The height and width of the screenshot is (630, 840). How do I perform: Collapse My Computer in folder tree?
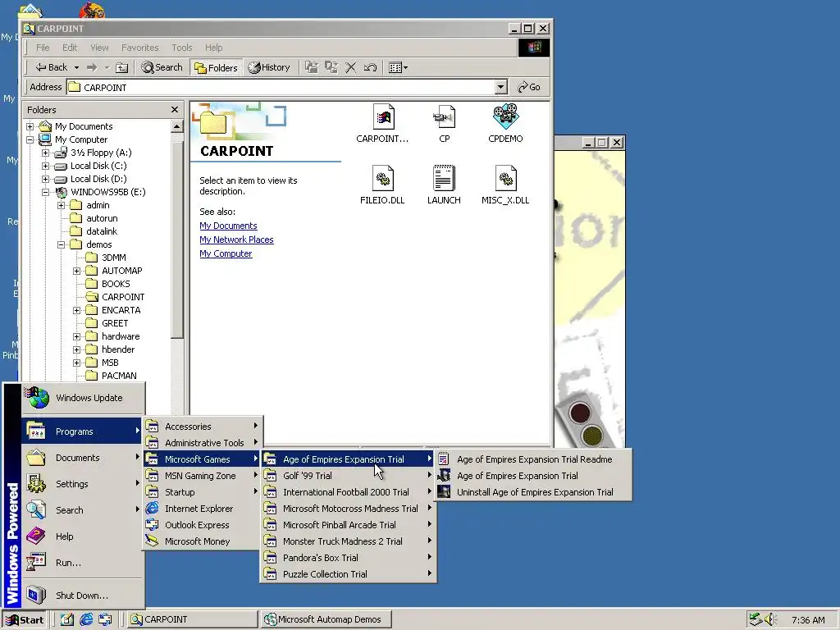tap(30, 139)
